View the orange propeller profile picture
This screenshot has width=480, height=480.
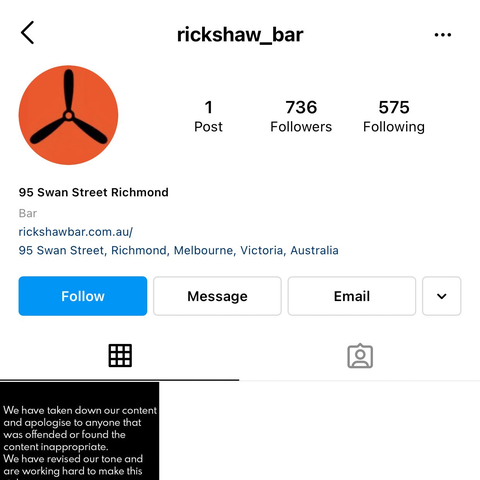tap(68, 115)
